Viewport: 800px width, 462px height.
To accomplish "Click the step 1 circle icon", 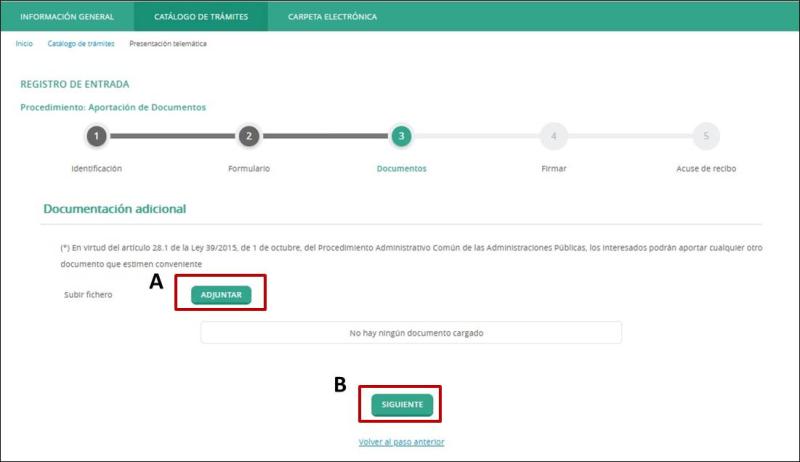I will point(96,136).
